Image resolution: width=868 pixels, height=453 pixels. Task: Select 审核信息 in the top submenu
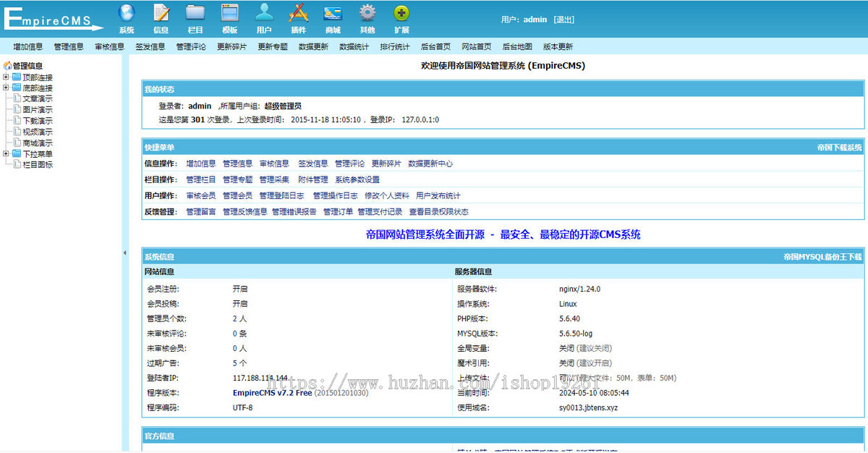coord(109,47)
